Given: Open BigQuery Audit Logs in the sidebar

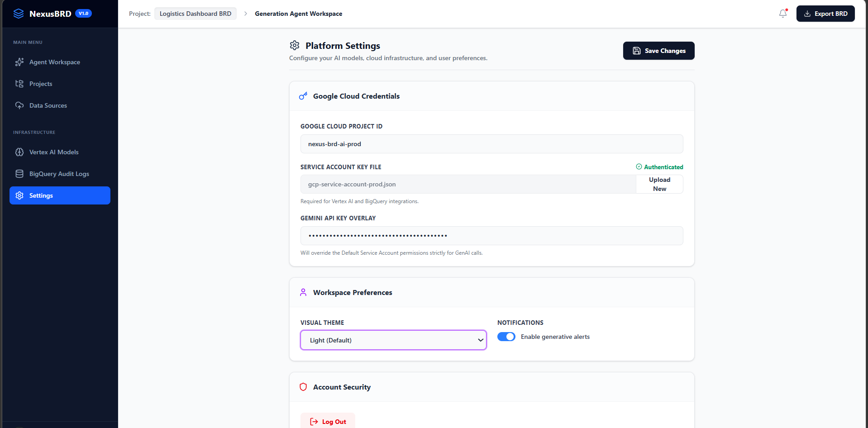Looking at the screenshot, I should click(60, 174).
